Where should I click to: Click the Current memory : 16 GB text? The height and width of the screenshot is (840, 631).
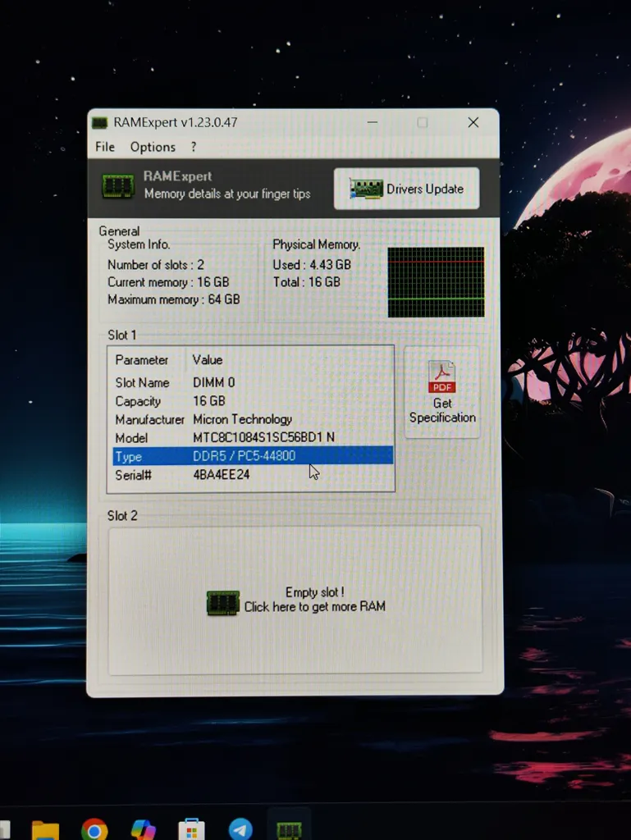(168, 282)
